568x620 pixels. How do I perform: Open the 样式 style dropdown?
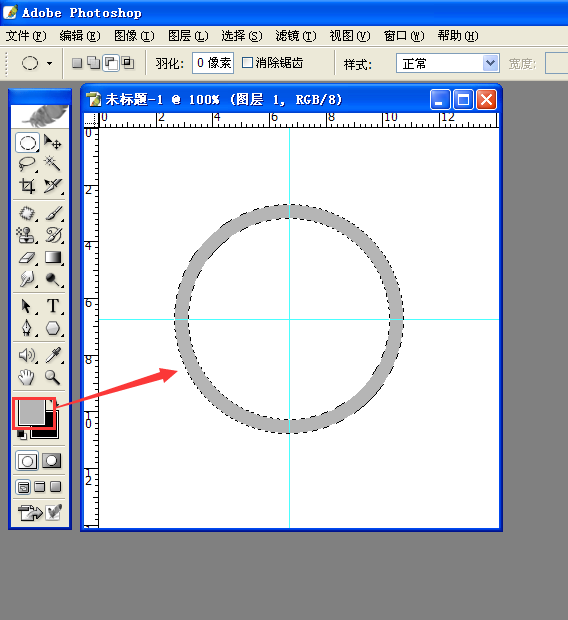coord(448,63)
